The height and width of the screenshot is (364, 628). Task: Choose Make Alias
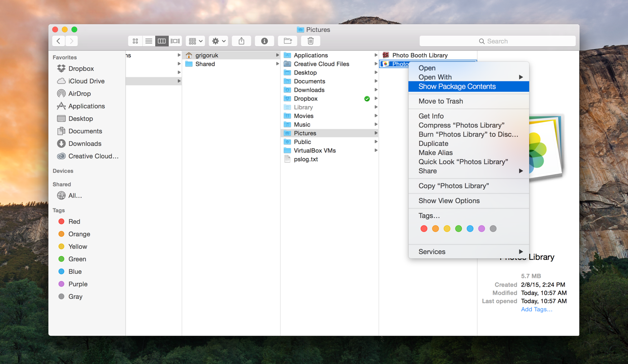coord(469,152)
